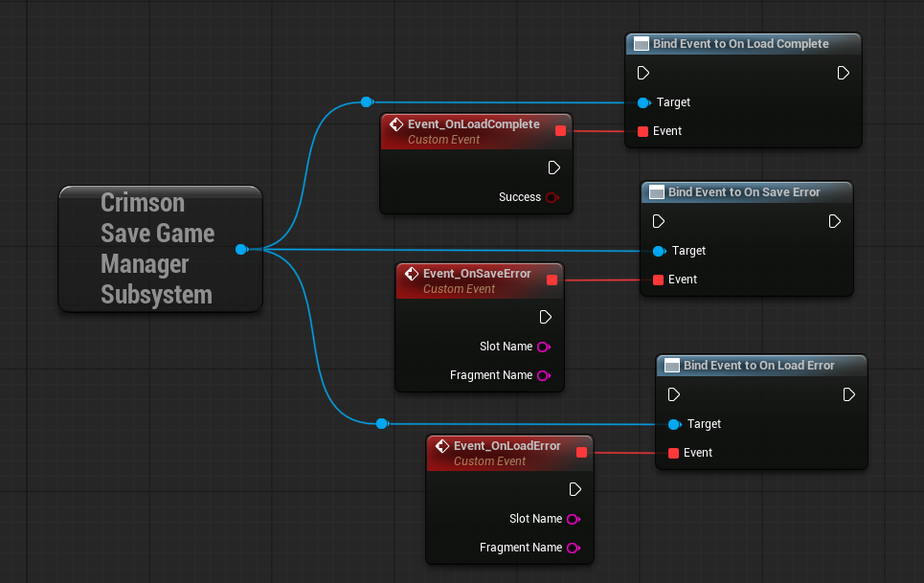Click Event pin on Bind On Load Complete

pos(642,131)
